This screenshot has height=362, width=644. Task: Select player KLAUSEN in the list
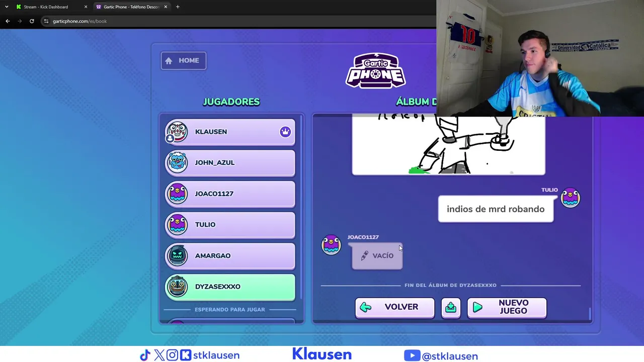click(230, 132)
